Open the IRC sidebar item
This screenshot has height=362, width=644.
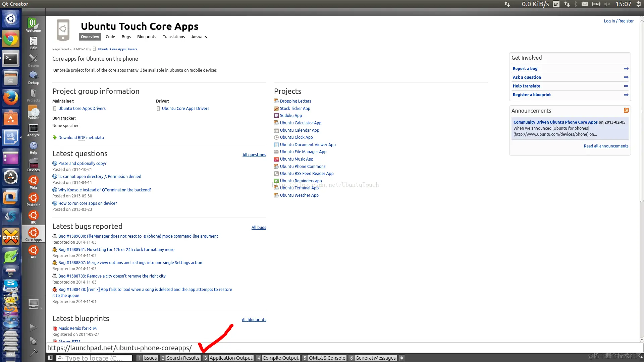pyautogui.click(x=33, y=217)
